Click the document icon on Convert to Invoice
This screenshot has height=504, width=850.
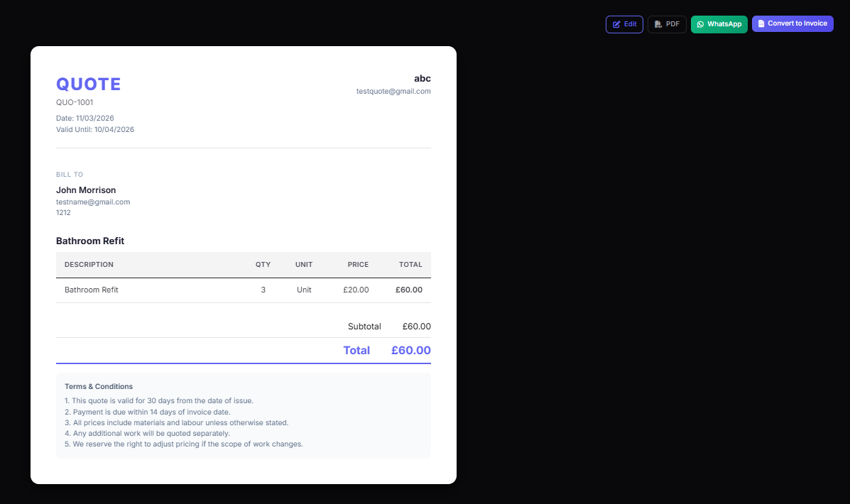(x=761, y=23)
